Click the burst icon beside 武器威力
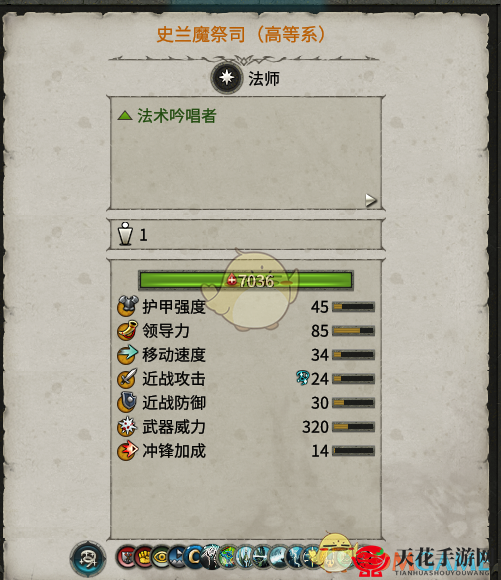Image resolution: width=501 pixels, height=580 pixels. click(128, 426)
